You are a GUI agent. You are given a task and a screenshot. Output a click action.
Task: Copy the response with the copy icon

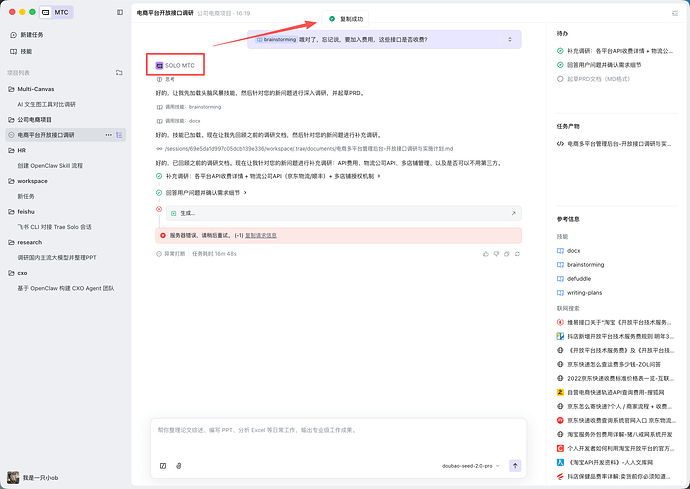coord(507,254)
